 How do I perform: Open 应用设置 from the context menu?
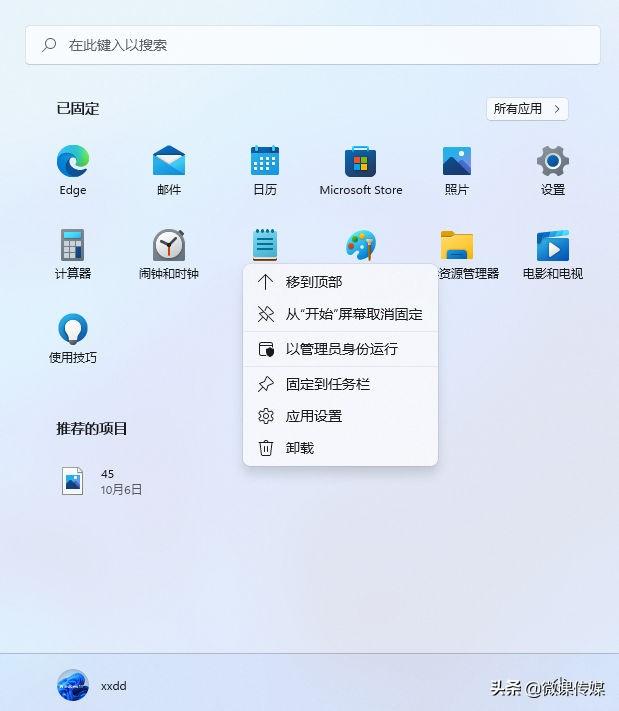click(341, 416)
